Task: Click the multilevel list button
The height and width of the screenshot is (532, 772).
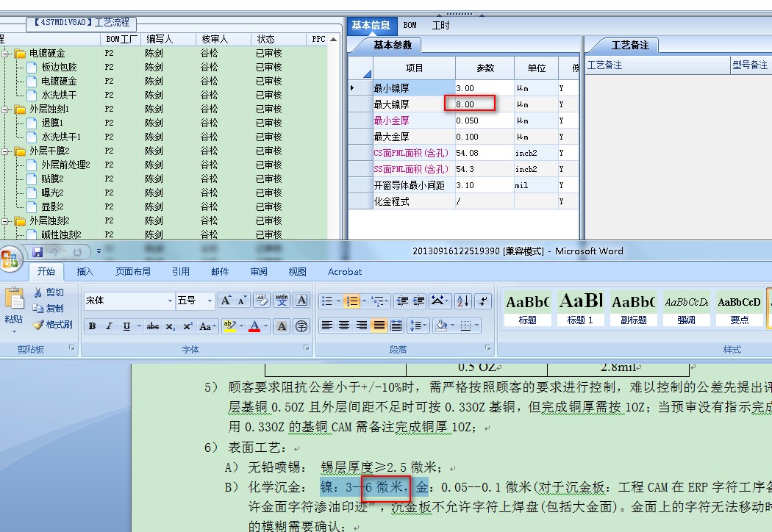Action: pyautogui.click(x=377, y=301)
